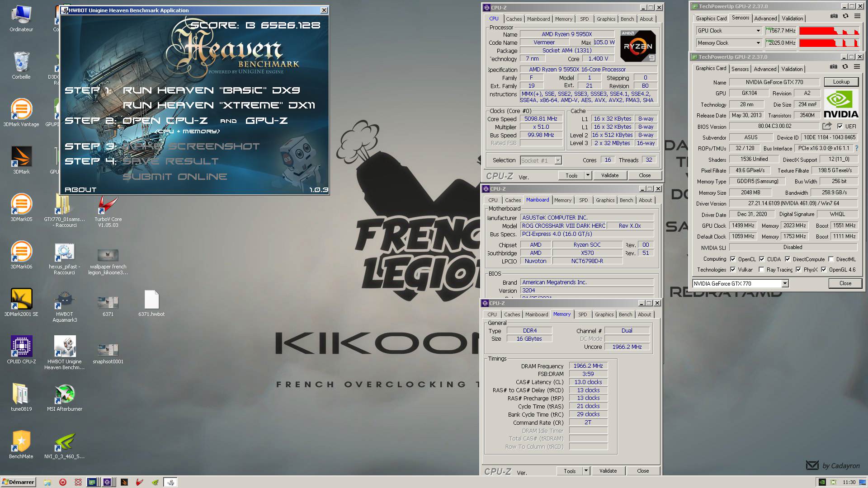Toggle the Ray Tracing checkbox
868x488 pixels.
761,270
